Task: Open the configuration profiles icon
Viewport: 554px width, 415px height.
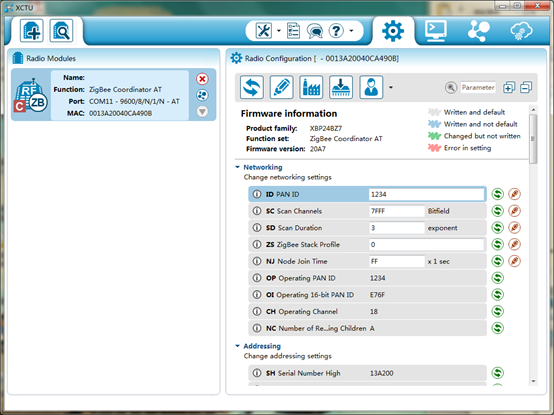Action: click(x=371, y=87)
